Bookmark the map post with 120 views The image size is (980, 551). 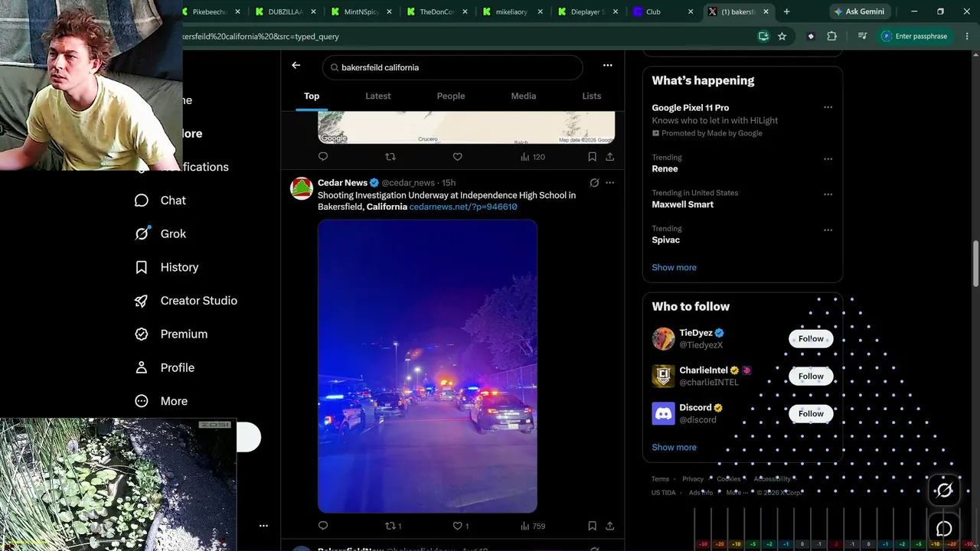pos(592,157)
